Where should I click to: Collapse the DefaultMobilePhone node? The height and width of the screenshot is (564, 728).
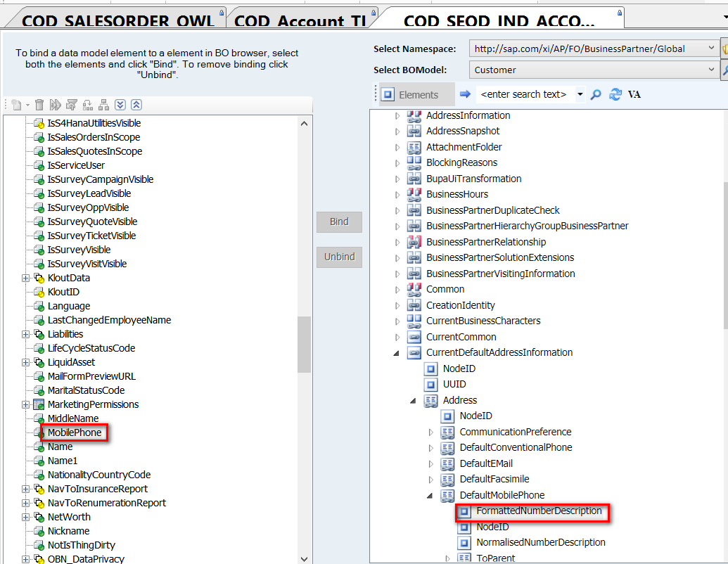coord(430,496)
